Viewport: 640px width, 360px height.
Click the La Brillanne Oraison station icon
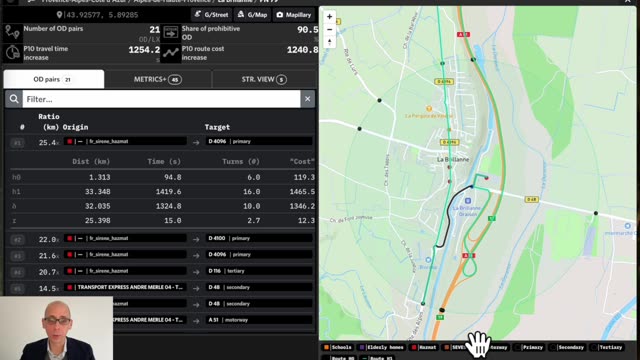point(468,201)
